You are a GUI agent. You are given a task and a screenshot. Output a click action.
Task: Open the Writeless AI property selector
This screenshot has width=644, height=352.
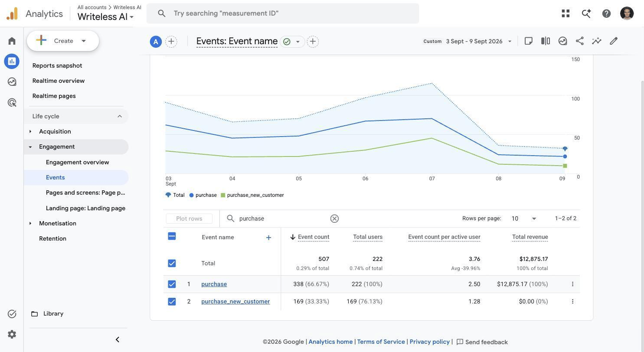(105, 17)
